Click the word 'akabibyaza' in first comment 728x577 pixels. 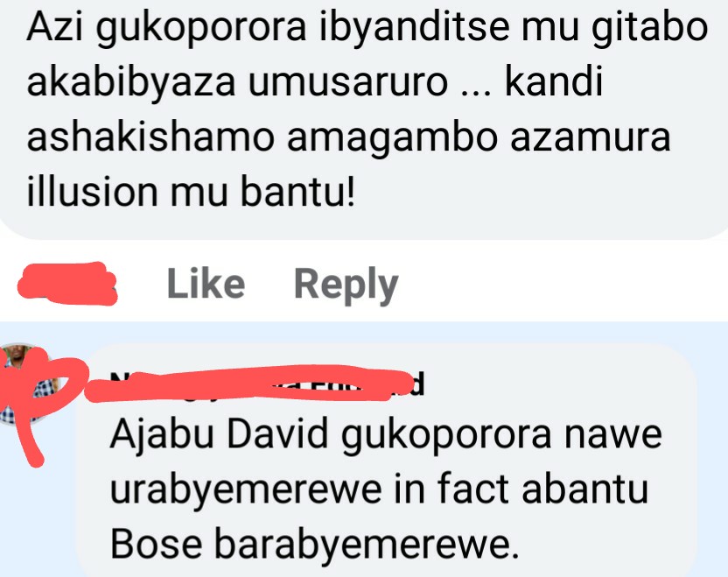click(131, 84)
